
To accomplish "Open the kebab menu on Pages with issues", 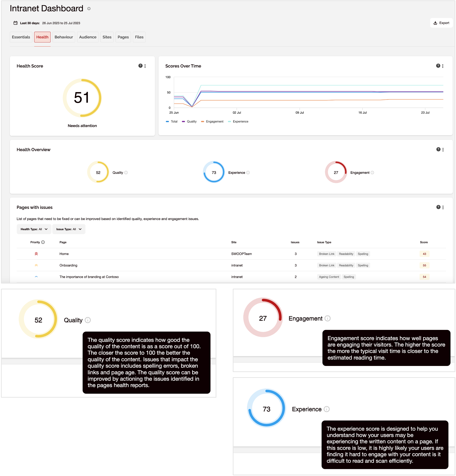I will [x=443, y=207].
